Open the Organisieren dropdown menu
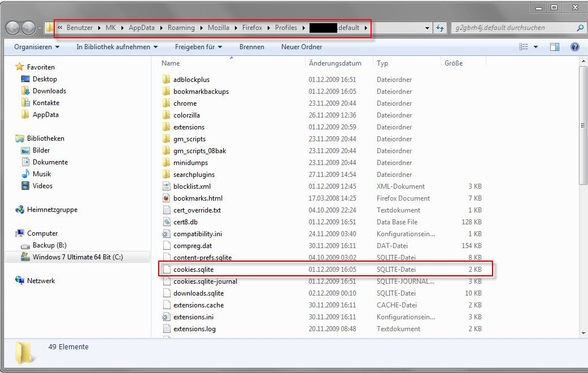Image resolution: width=588 pixels, height=373 pixels. 36,47
